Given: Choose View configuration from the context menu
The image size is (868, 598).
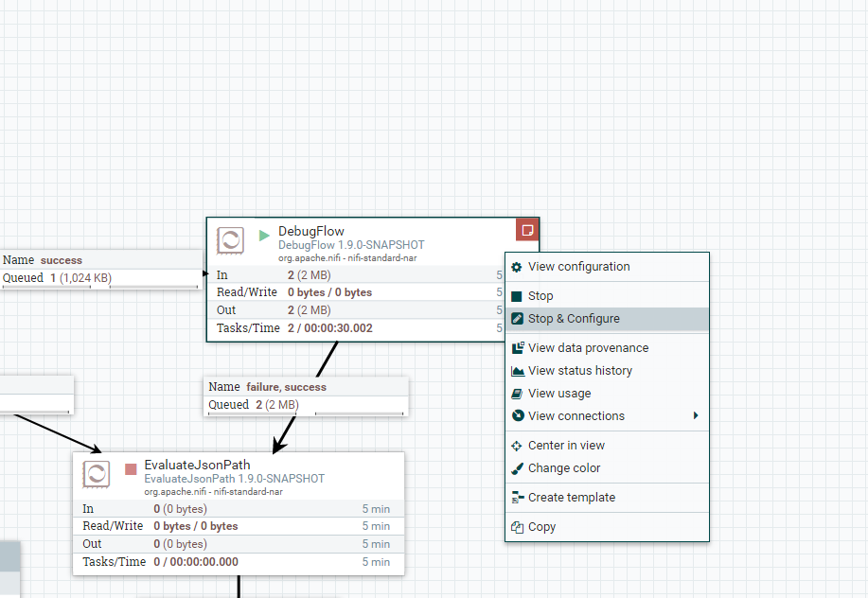Looking at the screenshot, I should 608,267.
